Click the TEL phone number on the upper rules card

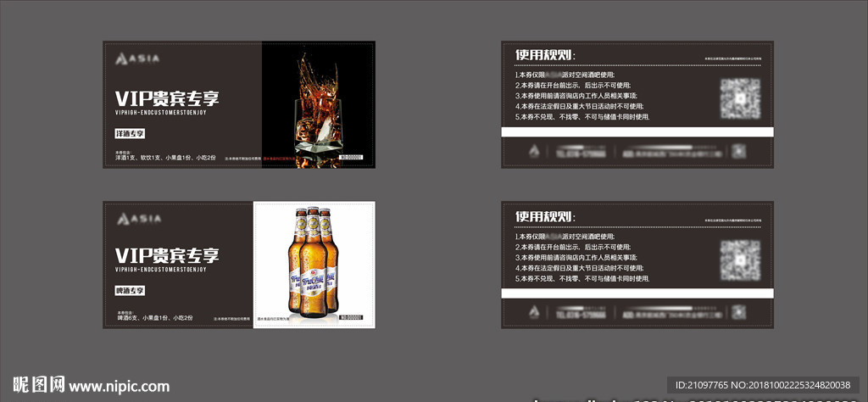point(581,153)
